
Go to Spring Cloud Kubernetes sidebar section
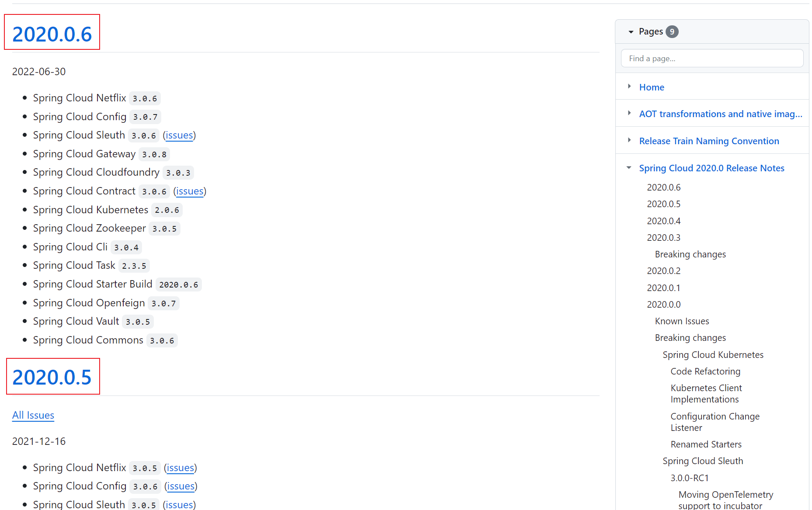point(713,355)
